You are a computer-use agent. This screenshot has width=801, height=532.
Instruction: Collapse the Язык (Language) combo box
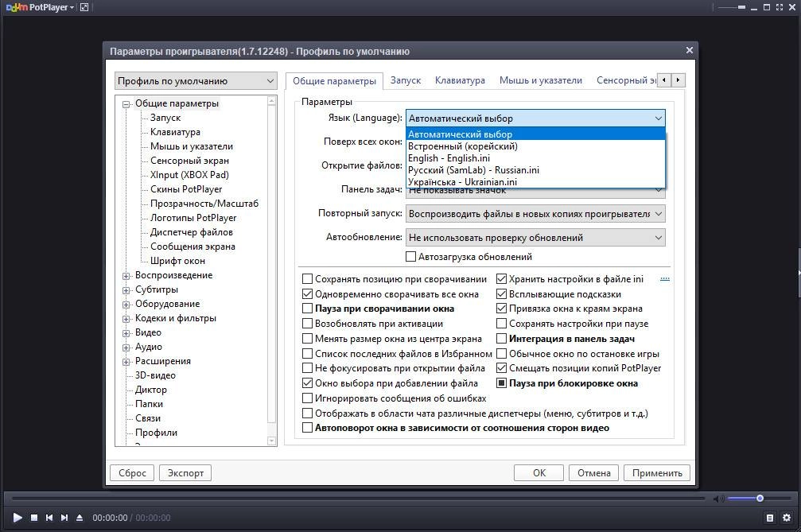coord(536,118)
